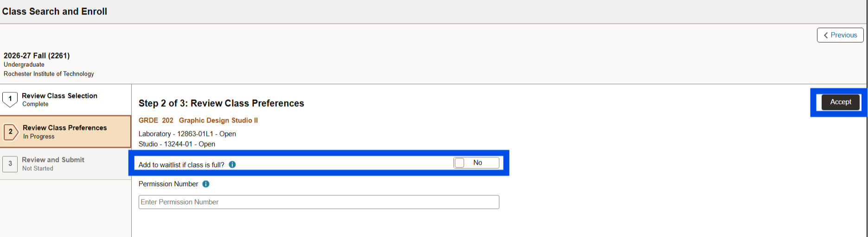Toggle the add to waitlist switch
868x237 pixels.
(x=476, y=163)
